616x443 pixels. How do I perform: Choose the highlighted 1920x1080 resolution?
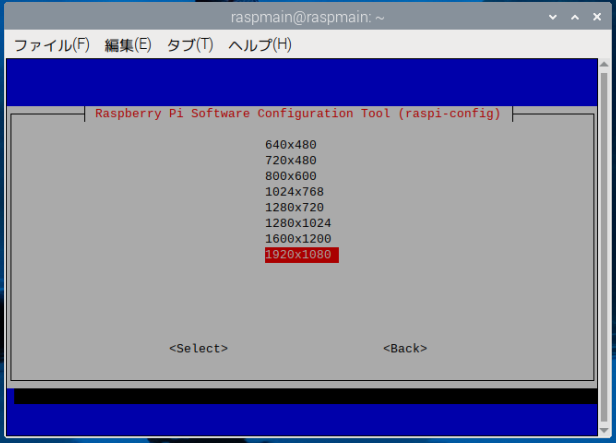coord(302,255)
